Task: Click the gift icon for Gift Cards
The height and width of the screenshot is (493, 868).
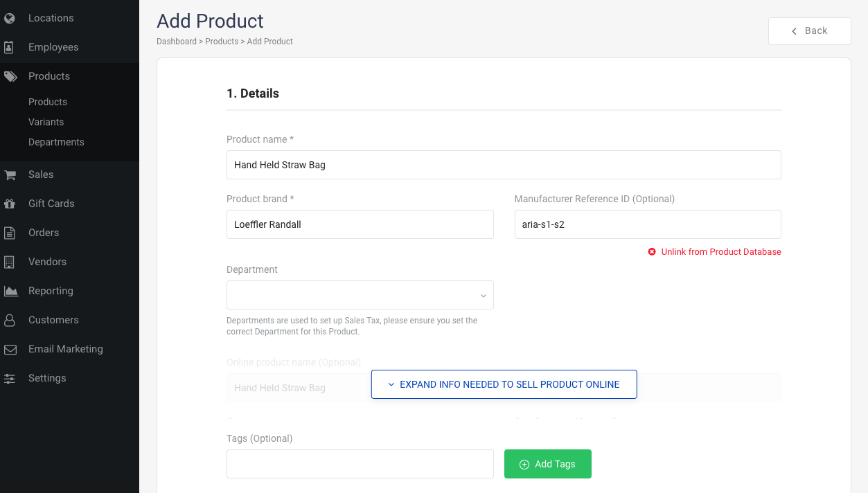Action: click(x=10, y=204)
